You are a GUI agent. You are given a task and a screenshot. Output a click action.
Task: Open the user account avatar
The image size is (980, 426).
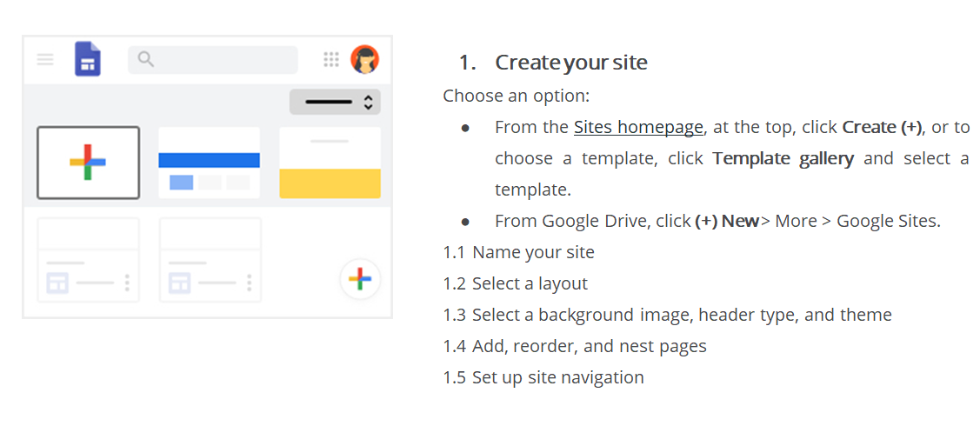coord(364,59)
